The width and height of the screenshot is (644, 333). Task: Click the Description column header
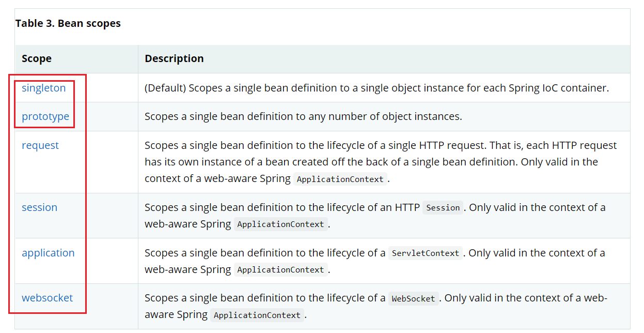click(x=174, y=58)
